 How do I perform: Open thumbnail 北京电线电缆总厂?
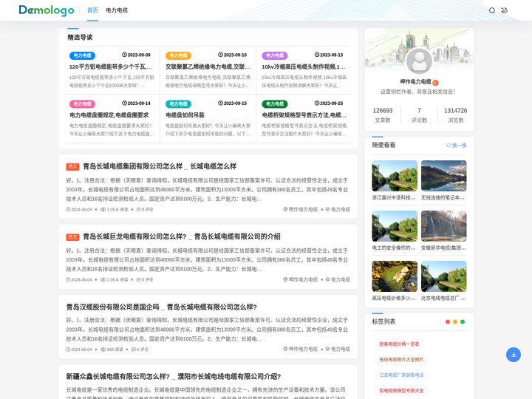444,276
